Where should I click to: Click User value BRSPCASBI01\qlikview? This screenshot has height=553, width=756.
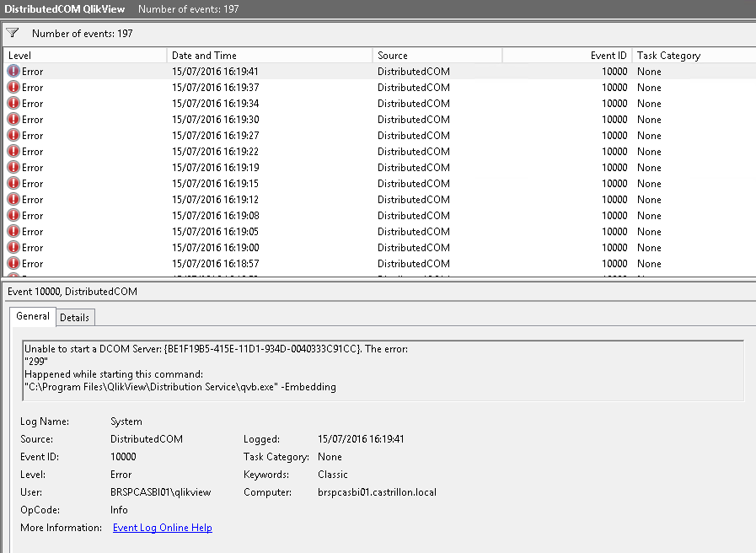[x=160, y=492]
